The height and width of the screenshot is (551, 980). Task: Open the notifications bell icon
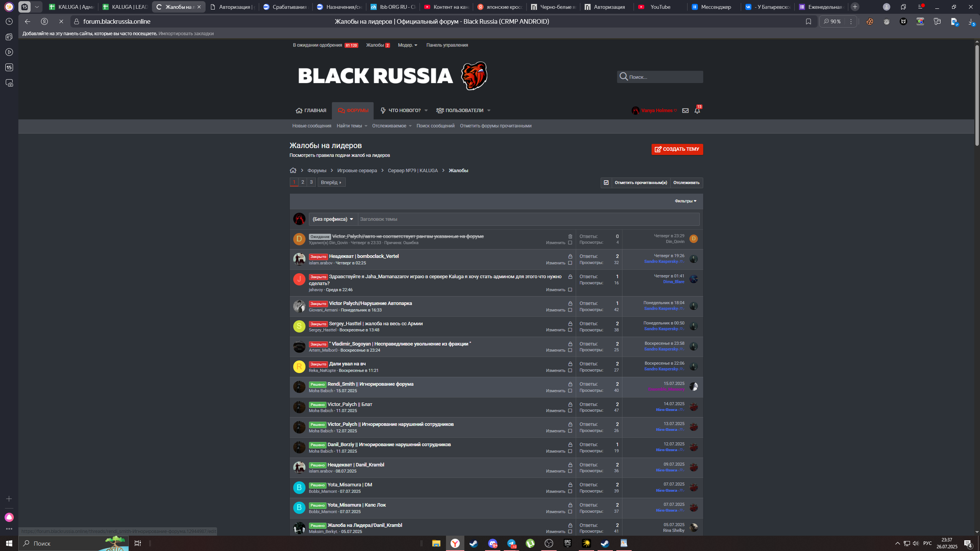(697, 111)
